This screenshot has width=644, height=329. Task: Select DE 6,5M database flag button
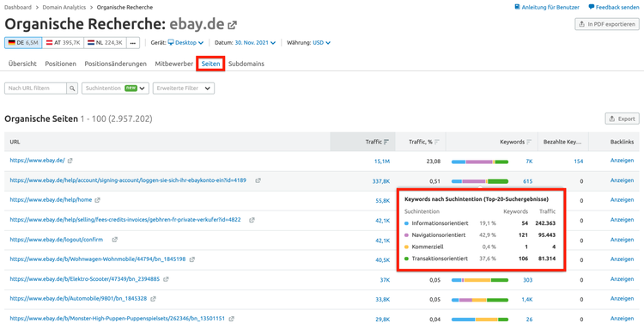pos(23,43)
